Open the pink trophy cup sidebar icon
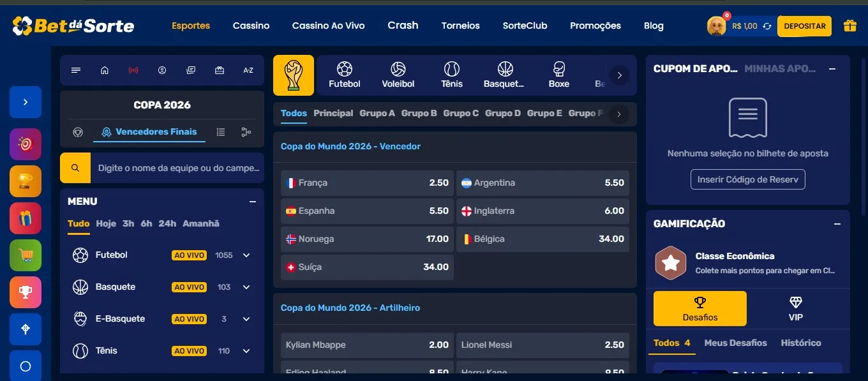 [26, 292]
